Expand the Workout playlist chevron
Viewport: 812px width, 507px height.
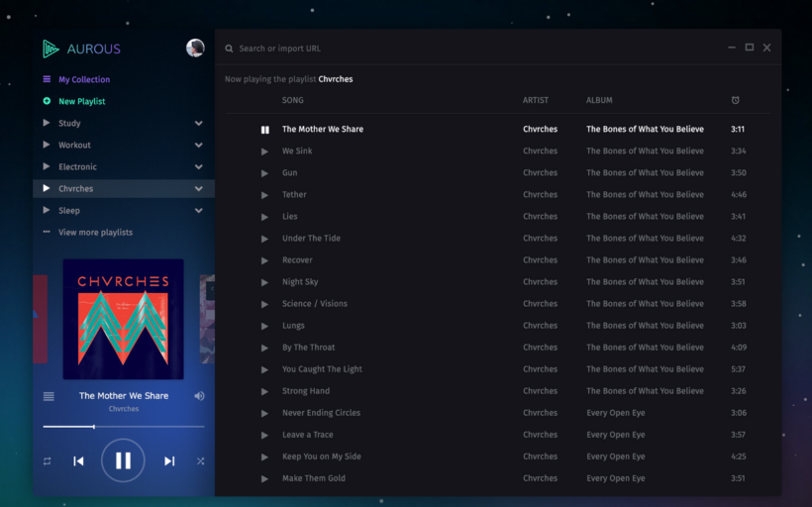point(199,146)
